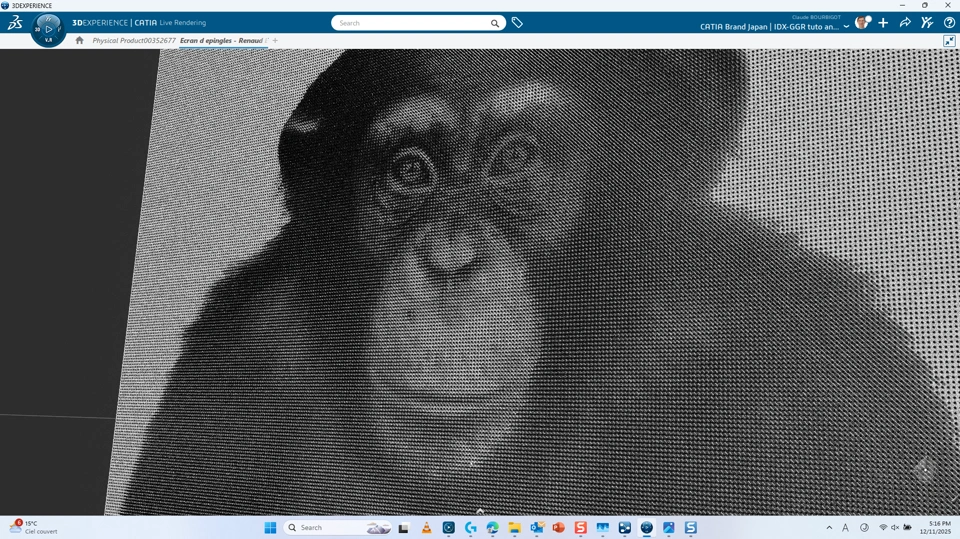Open Task View on the taskbar
Image resolution: width=960 pixels, height=539 pixels.
(403, 527)
